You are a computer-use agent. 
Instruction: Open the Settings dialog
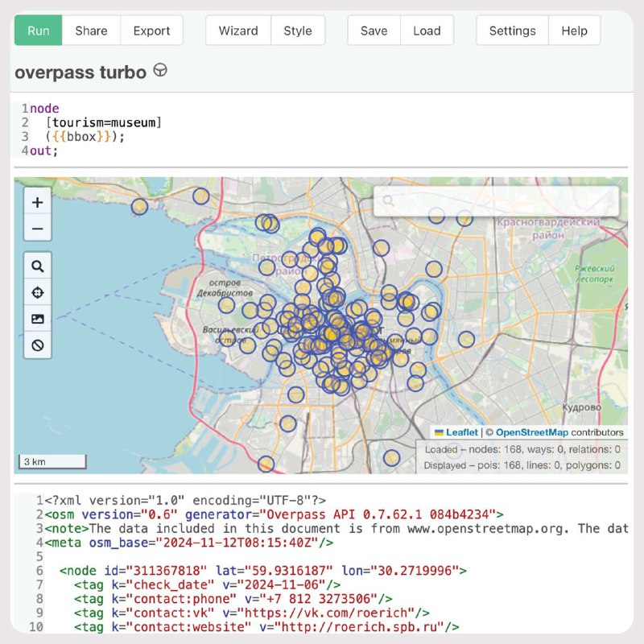pos(512,31)
